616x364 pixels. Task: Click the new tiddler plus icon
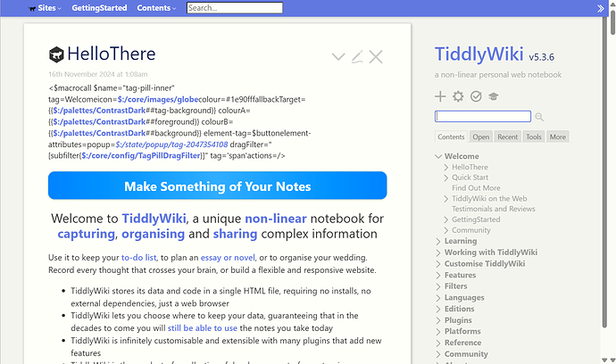[440, 96]
